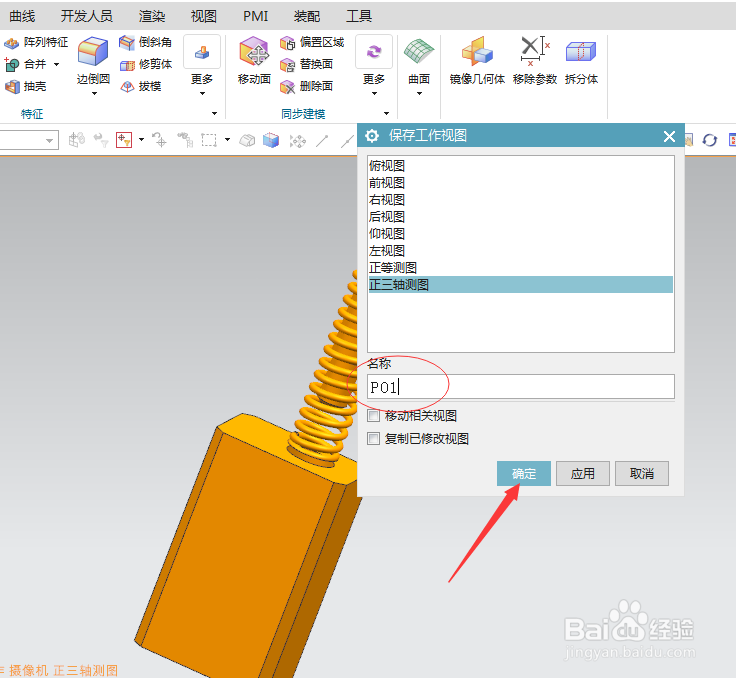
Task: Click the Delete Face (删除面) tool
Action: pos(307,86)
